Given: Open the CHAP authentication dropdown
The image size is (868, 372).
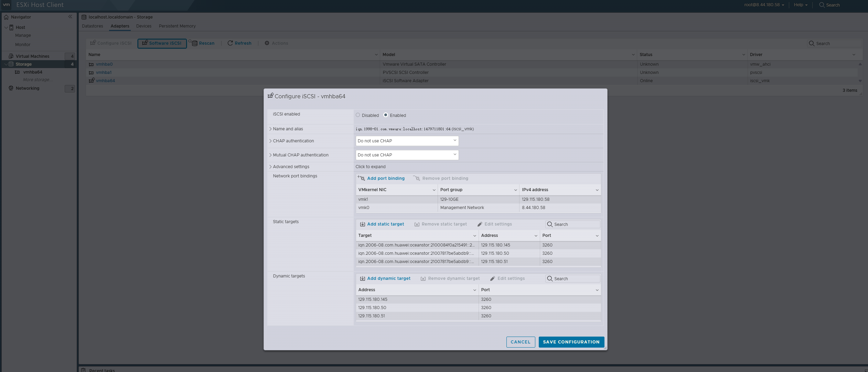Looking at the screenshot, I should 407,141.
